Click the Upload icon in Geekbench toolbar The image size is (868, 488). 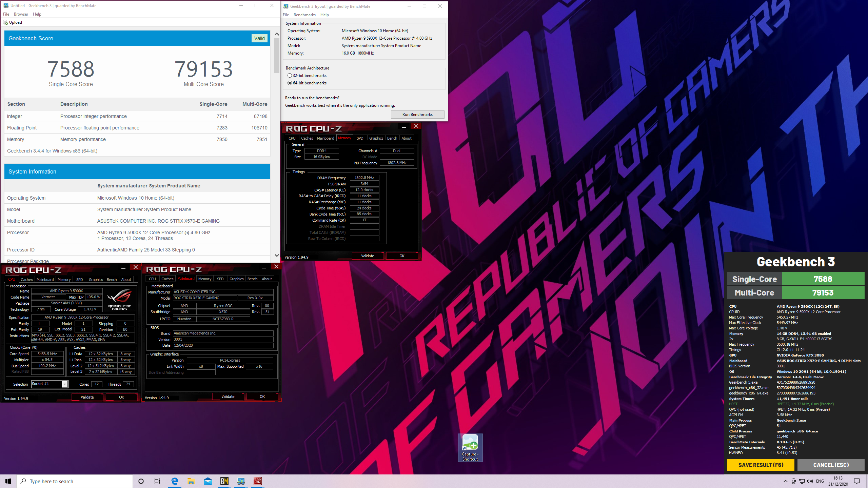point(5,22)
